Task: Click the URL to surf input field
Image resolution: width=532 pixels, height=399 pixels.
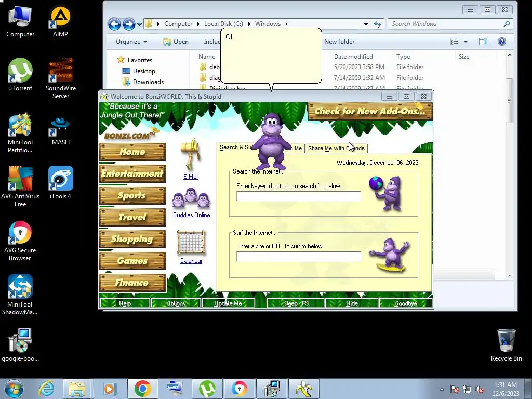Action: [299, 256]
